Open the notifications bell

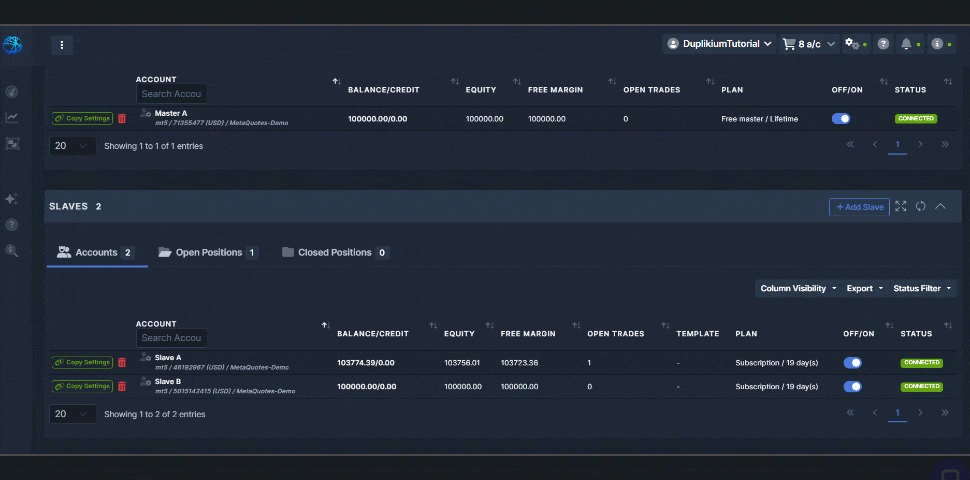click(x=907, y=44)
